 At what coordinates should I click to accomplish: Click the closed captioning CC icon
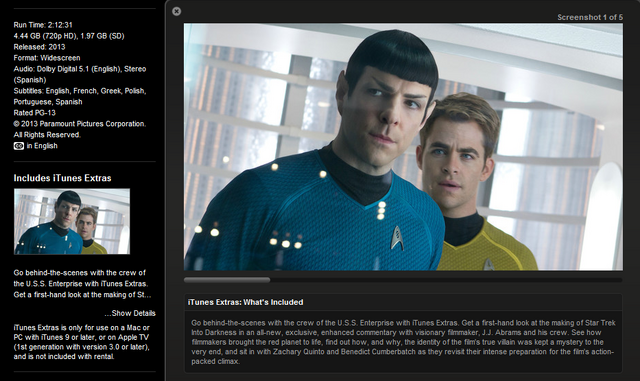pyautogui.click(x=19, y=146)
